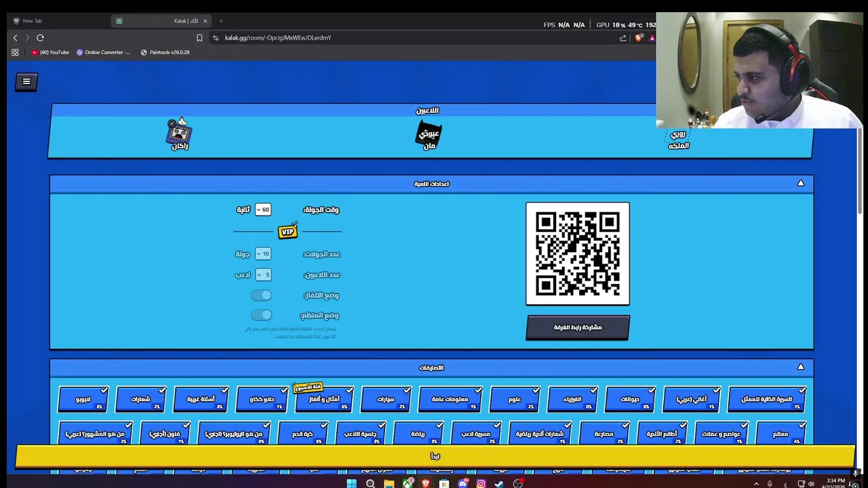
Task: Uncheck the فنون (أجنبي) category
Action: pos(165,434)
